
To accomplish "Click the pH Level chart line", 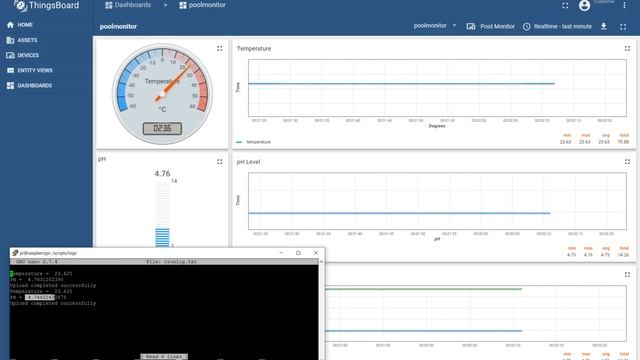I will [399, 213].
